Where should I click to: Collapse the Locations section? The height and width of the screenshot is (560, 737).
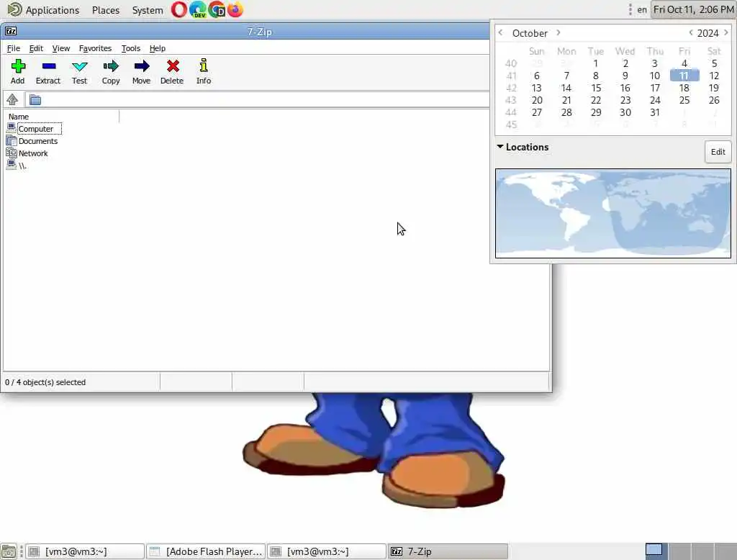click(500, 147)
